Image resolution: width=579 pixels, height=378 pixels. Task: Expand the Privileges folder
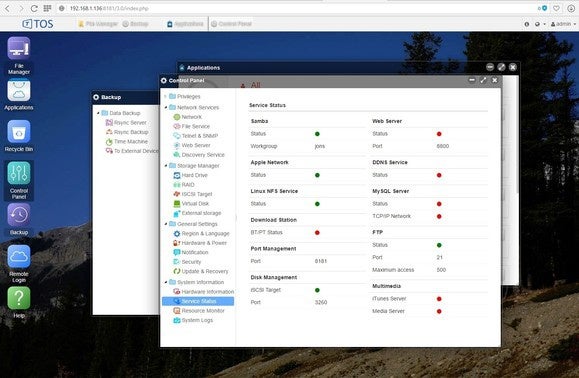point(165,96)
